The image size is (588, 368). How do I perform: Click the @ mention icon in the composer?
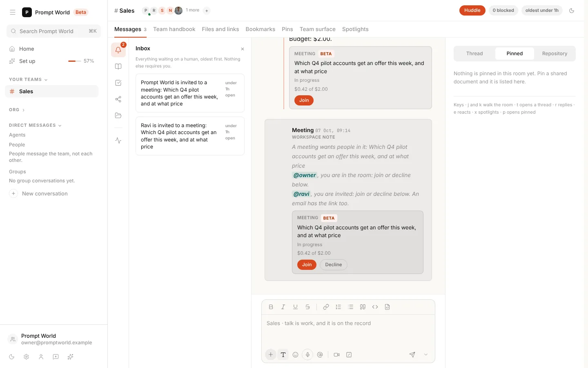320,355
